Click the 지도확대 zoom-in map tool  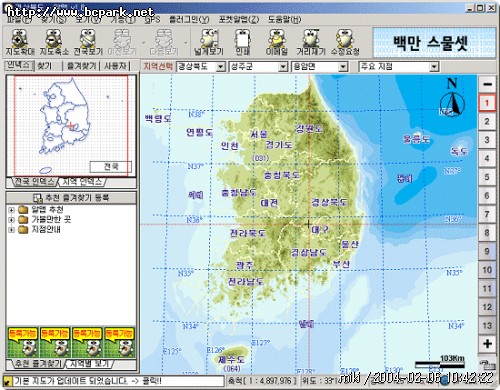20,42
